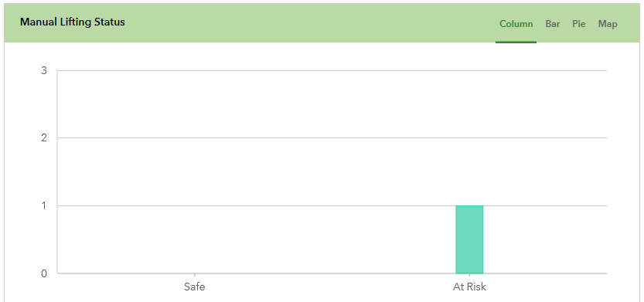Click the empty plot area above Safe
Image resolution: width=644 pixels, height=302 pixels.
click(x=194, y=172)
